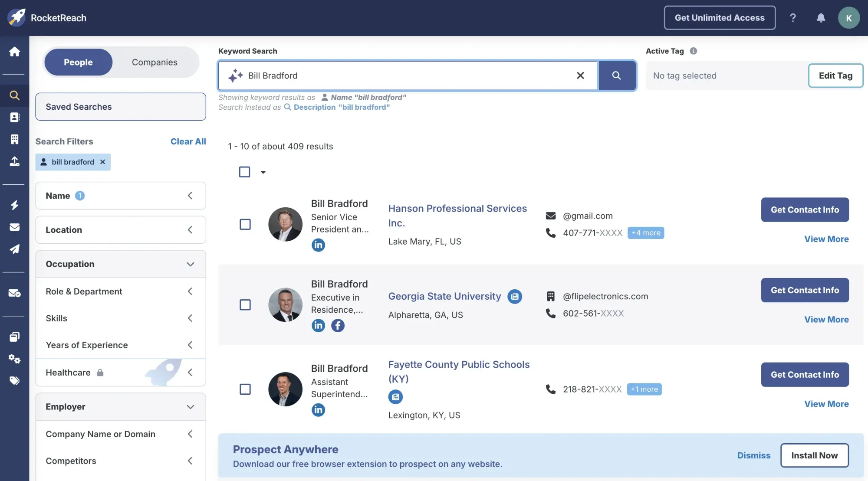Run search with magnifier button
The image size is (868, 481).
tap(616, 75)
